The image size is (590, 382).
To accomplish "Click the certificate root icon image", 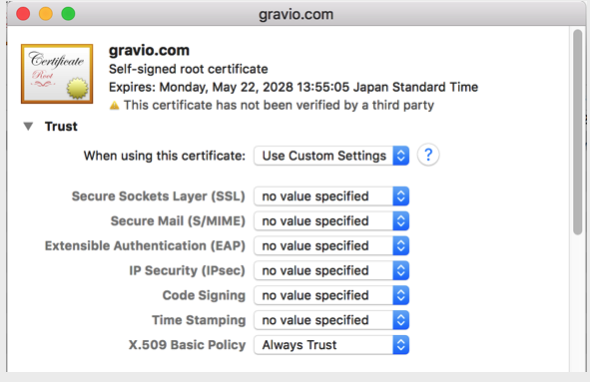I will (x=57, y=74).
